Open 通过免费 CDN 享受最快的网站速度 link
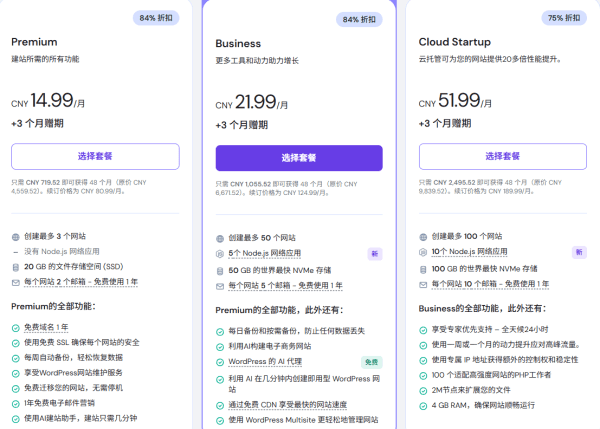 coord(287,405)
